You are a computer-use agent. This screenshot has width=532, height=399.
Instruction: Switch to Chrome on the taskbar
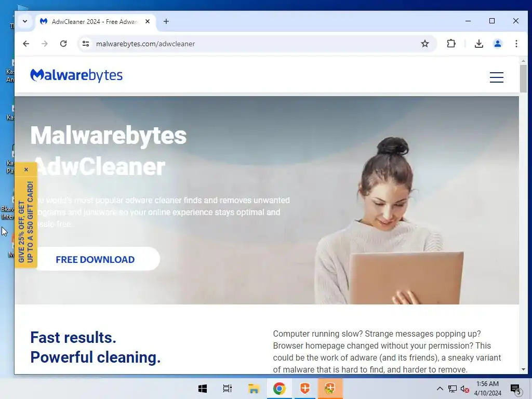[x=279, y=389]
